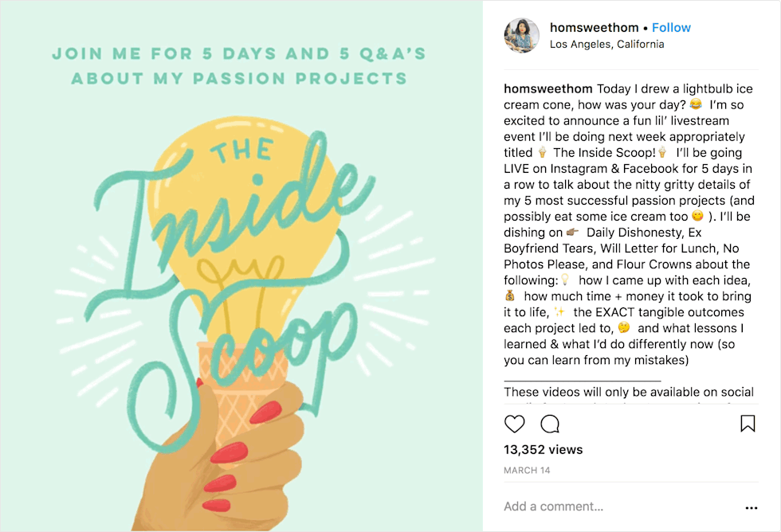This screenshot has height=532, width=781.
Task: Show the 13,352 views details
Action: click(x=543, y=450)
